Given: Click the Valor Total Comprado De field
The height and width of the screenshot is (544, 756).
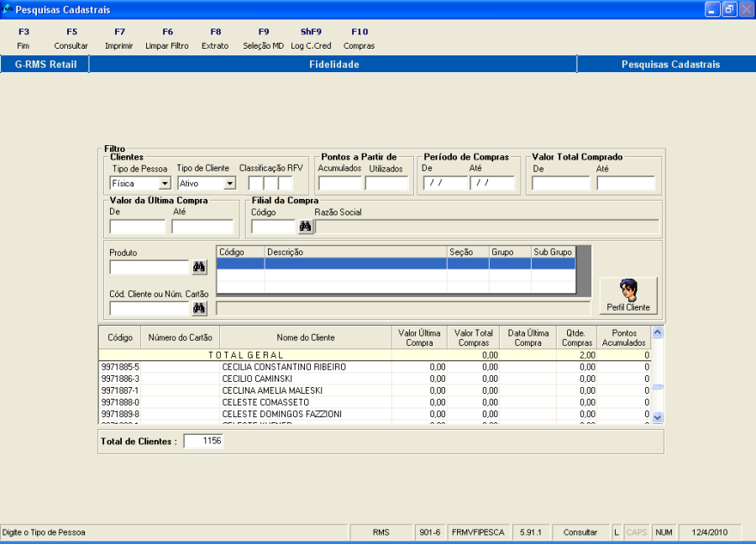Looking at the screenshot, I should 561,183.
